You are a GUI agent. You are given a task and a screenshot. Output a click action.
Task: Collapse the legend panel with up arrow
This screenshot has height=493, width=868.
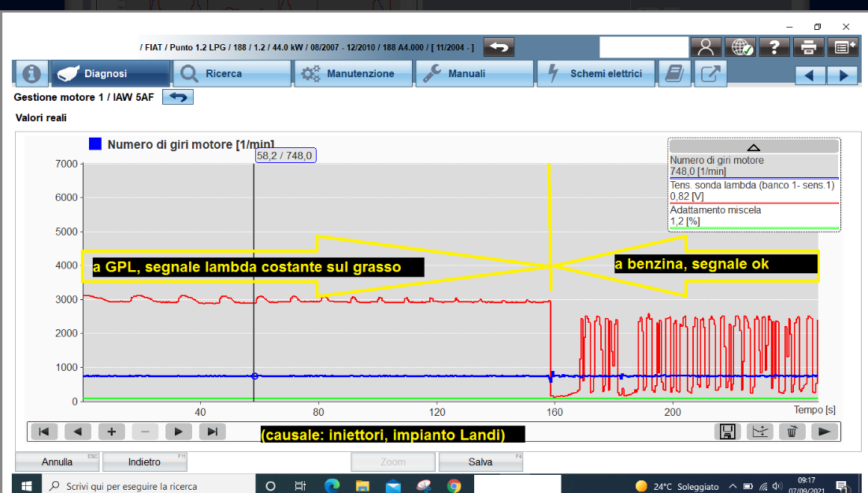click(x=753, y=146)
